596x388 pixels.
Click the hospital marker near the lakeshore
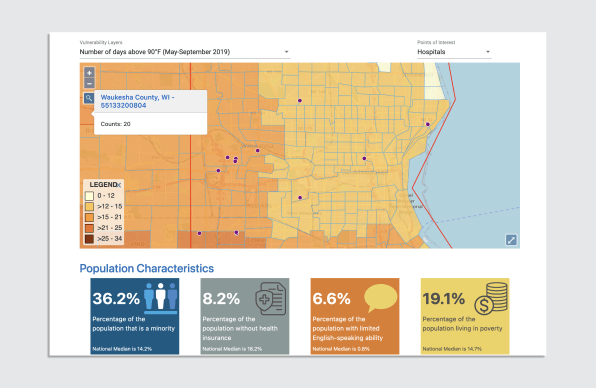click(x=428, y=124)
